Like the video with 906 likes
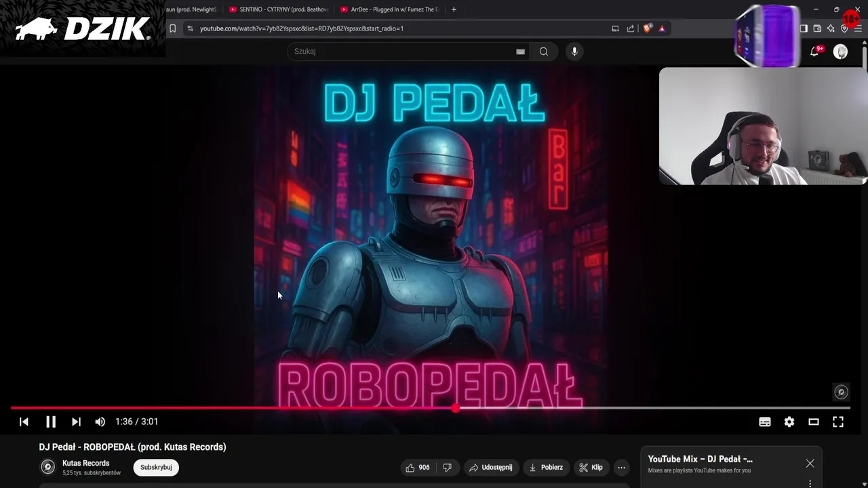The height and width of the screenshot is (488, 868). click(x=418, y=467)
